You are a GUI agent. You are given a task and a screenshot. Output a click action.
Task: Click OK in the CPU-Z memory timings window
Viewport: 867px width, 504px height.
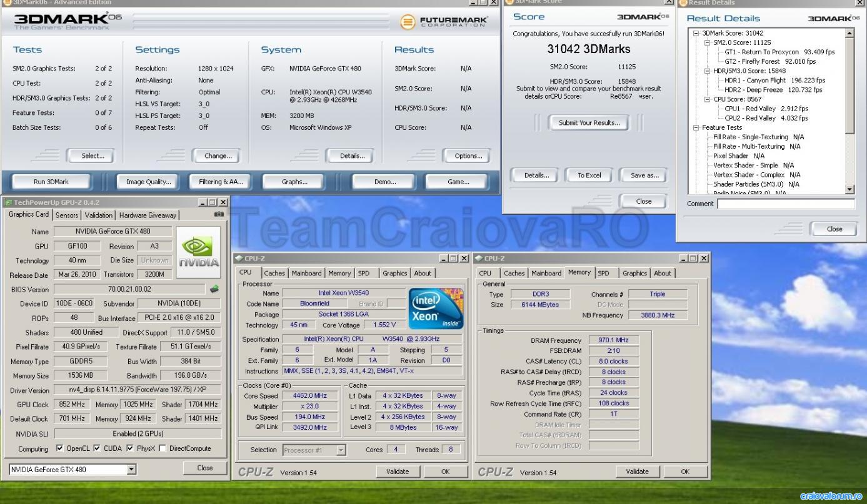point(685,472)
